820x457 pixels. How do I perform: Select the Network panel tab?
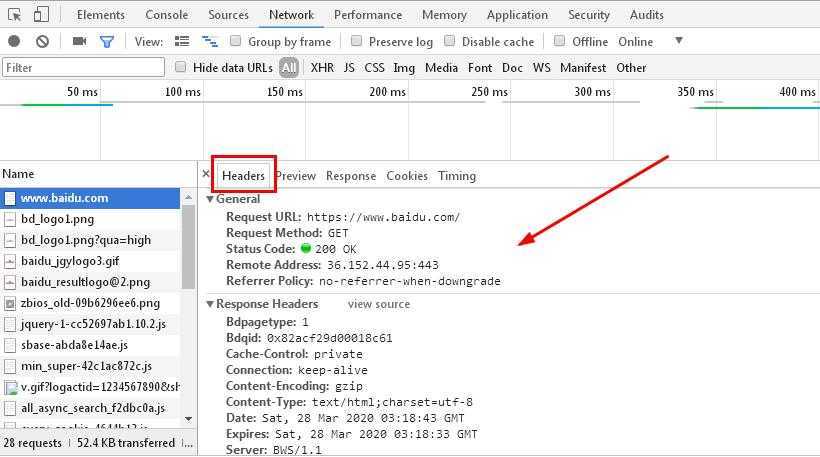pos(291,15)
